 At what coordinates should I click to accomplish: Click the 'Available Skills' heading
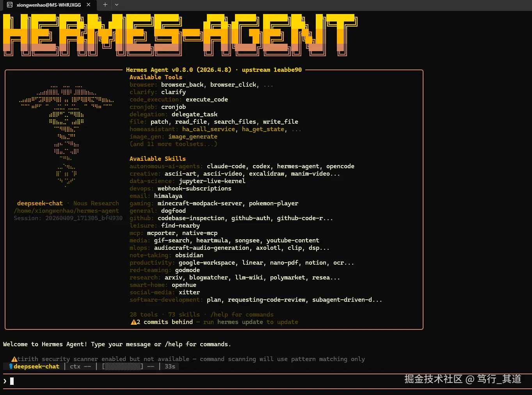click(x=158, y=159)
